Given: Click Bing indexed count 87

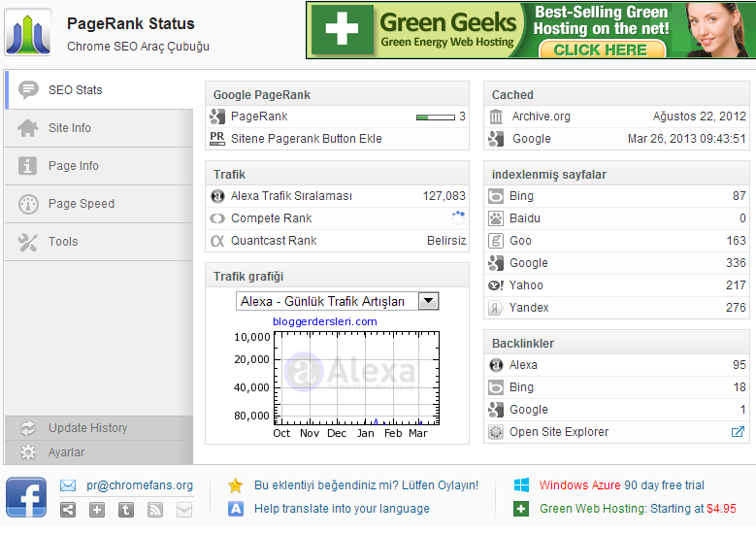Looking at the screenshot, I should [740, 196].
